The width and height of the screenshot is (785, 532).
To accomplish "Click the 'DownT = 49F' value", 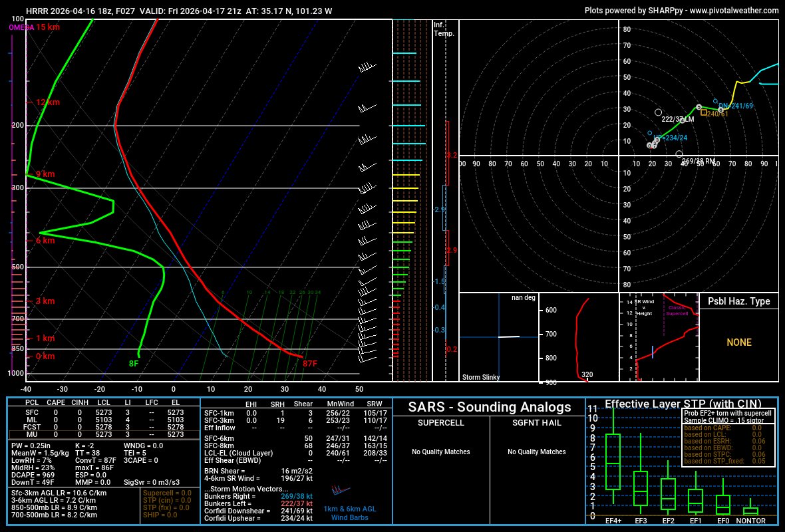I will point(33,482).
